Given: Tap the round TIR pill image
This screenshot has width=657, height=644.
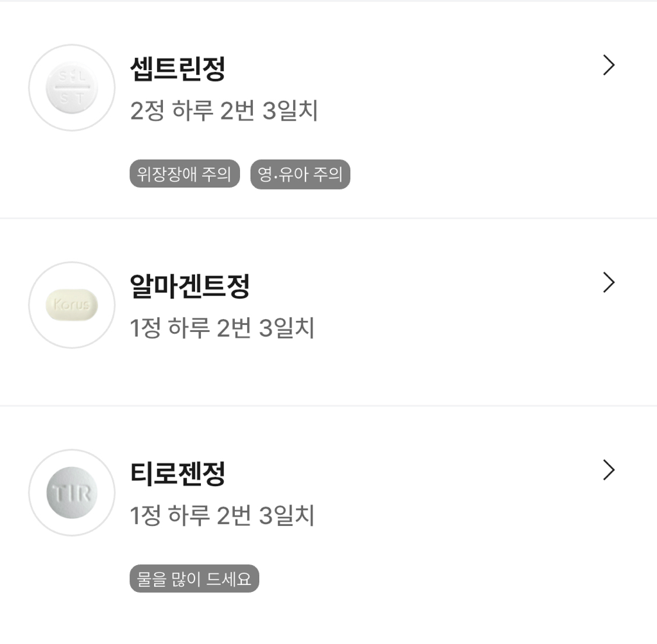Looking at the screenshot, I should [x=72, y=492].
